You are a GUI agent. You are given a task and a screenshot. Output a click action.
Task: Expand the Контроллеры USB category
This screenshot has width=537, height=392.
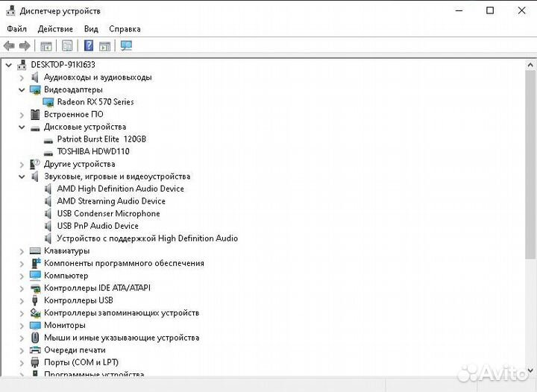[22, 300]
